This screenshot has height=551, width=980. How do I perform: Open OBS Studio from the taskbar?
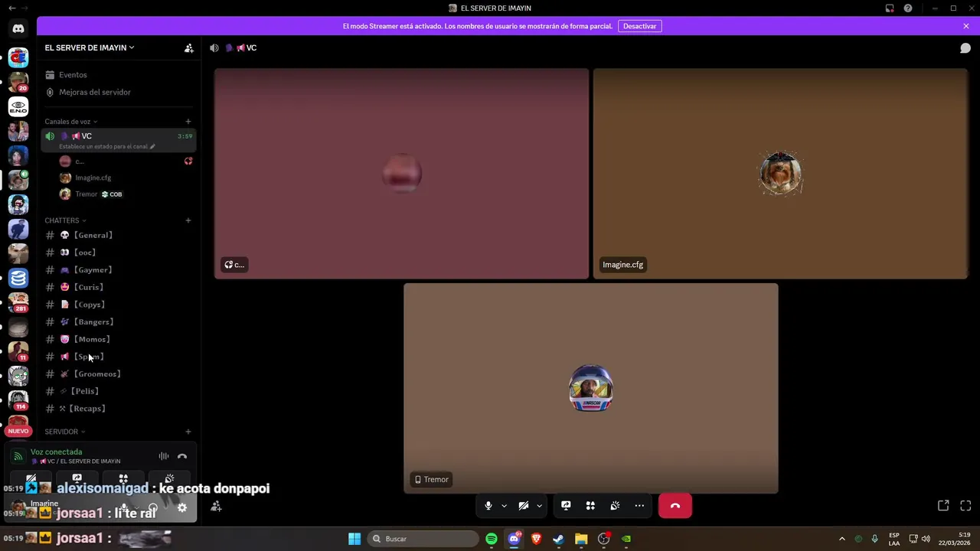pos(603,539)
